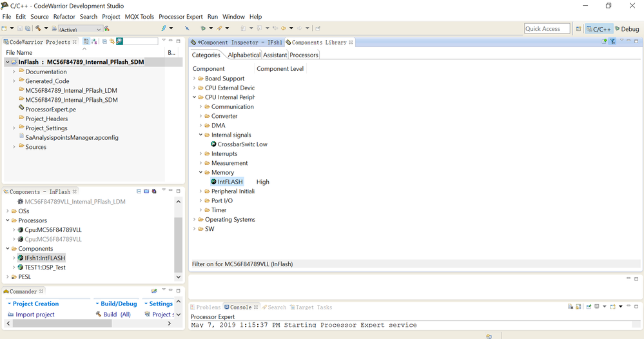644x339 pixels.
Task: Open the Processor Expert menu
Action: pos(181,17)
